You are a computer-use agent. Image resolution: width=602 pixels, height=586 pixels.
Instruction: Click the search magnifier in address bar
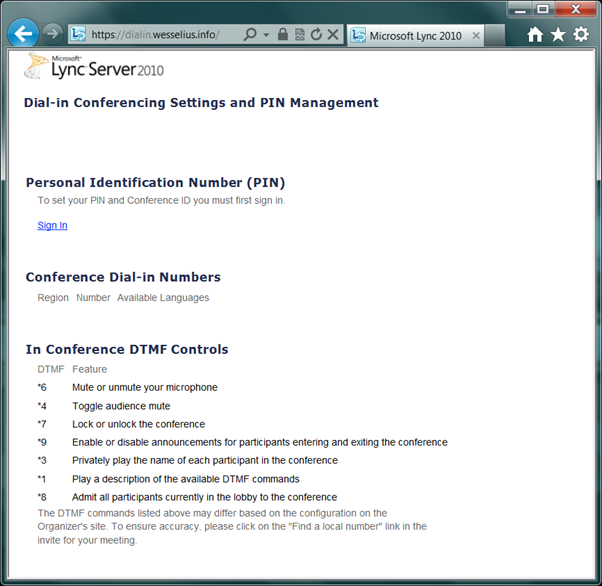[x=250, y=35]
